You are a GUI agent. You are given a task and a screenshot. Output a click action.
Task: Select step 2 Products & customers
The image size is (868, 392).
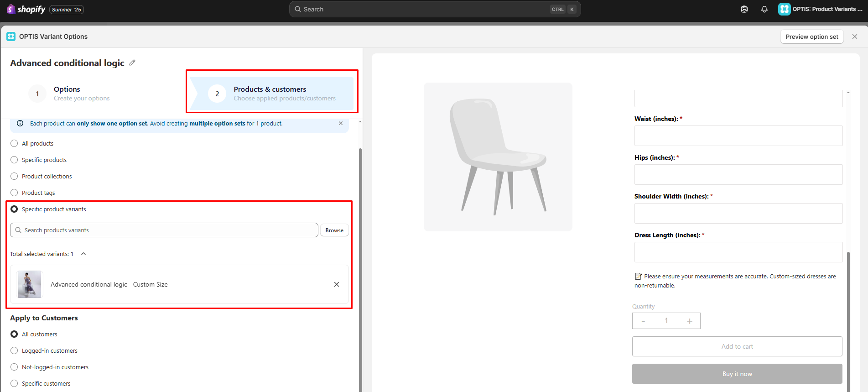click(272, 94)
